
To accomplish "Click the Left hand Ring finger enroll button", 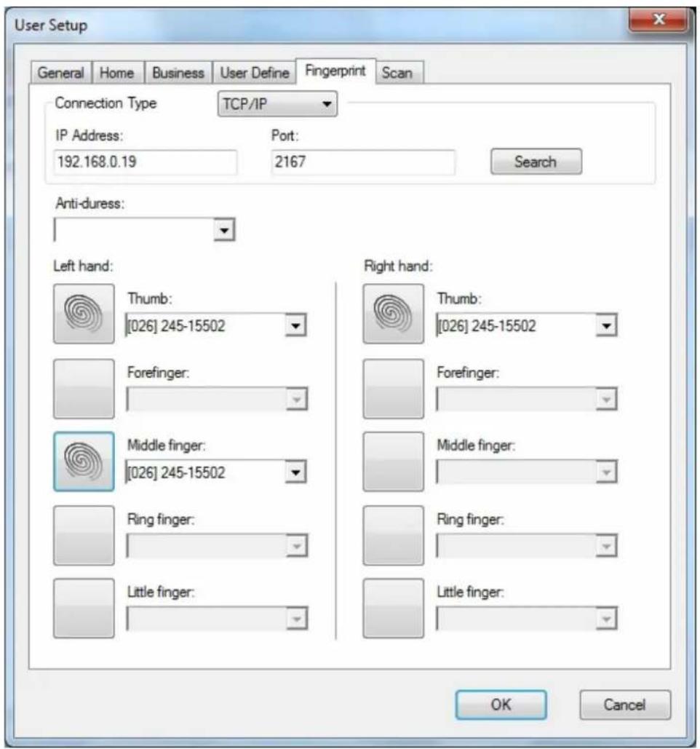I will pyautogui.click(x=84, y=536).
